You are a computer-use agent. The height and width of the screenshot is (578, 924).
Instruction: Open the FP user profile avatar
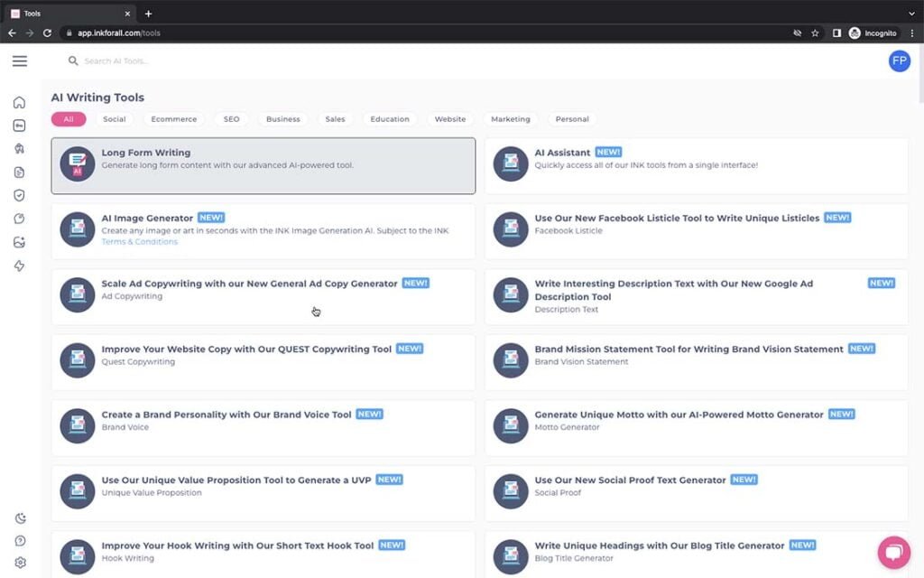900,61
